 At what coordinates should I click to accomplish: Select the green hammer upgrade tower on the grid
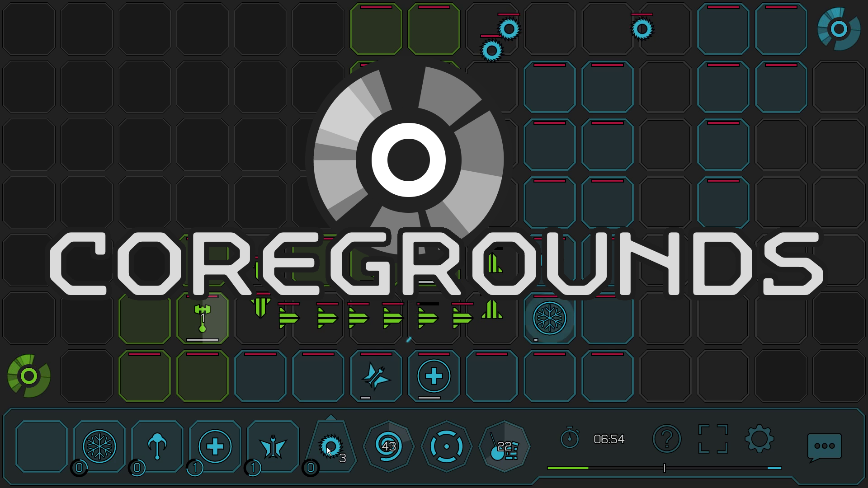[203, 319]
